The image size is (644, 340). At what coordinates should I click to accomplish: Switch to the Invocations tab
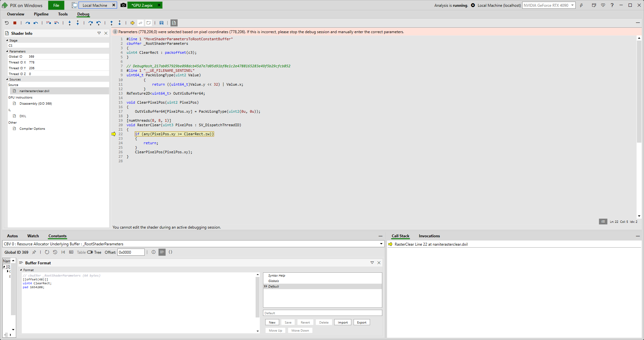click(x=429, y=236)
